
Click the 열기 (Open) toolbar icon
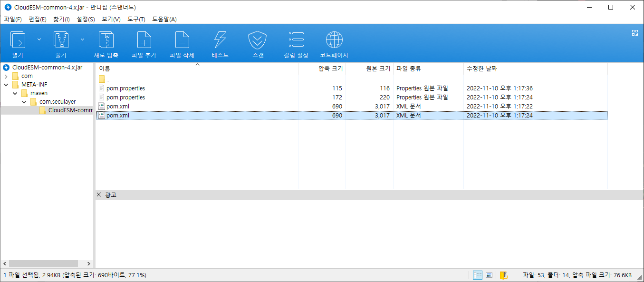click(18, 40)
